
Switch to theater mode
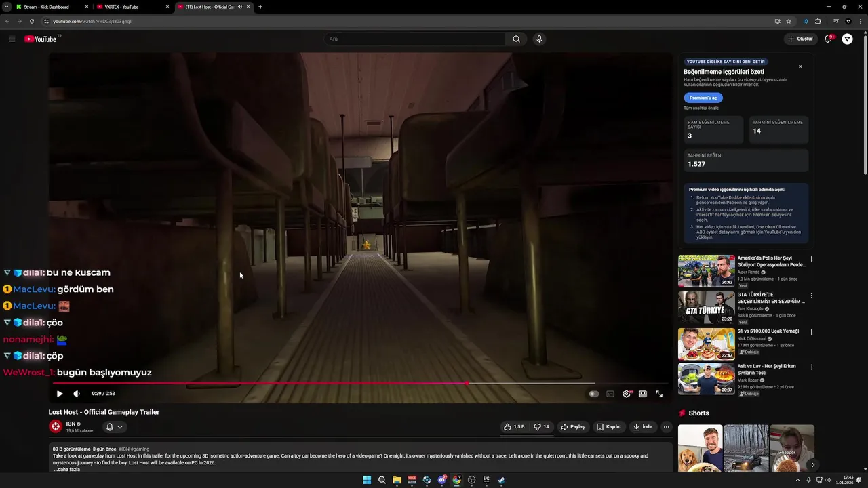click(x=643, y=394)
